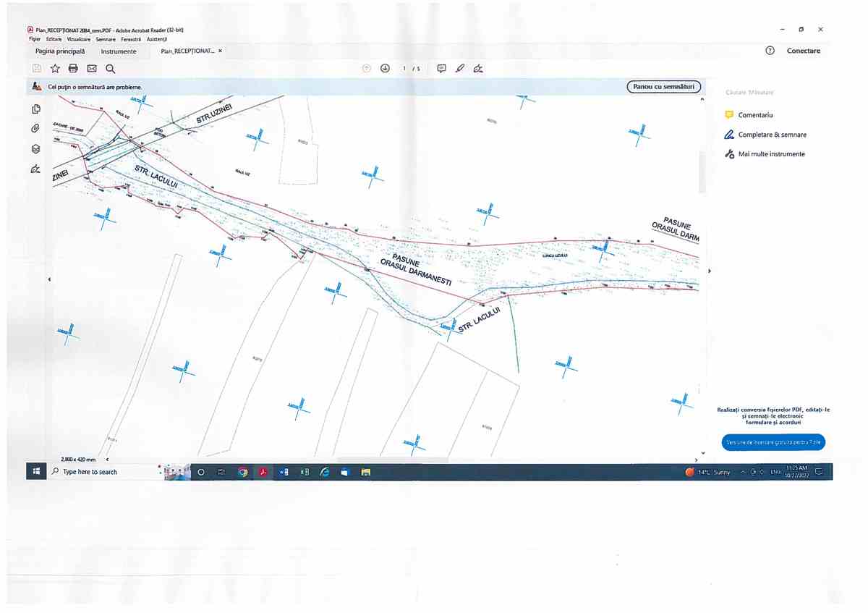This screenshot has width=868, height=613.
Task: Open the Vizualizare menu
Action: 79,39
